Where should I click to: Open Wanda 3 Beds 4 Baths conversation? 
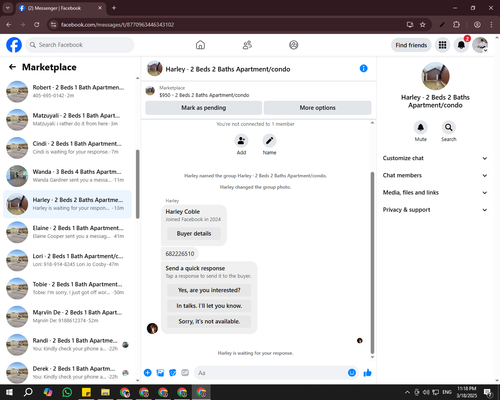coord(67,176)
